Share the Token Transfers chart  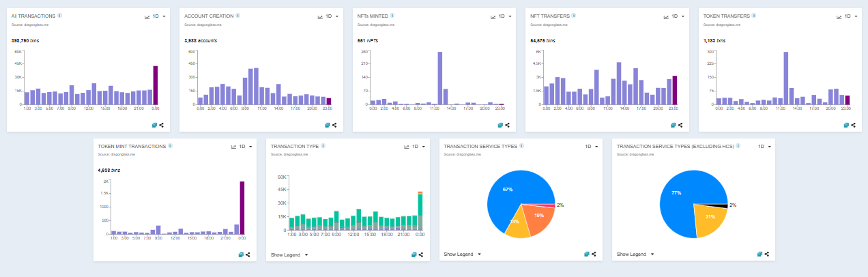coord(853,125)
